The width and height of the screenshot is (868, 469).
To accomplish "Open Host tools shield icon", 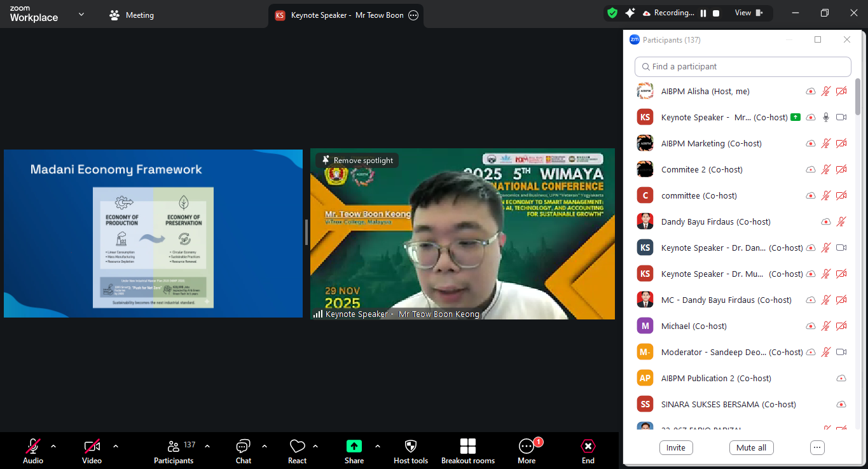I will [411, 447].
